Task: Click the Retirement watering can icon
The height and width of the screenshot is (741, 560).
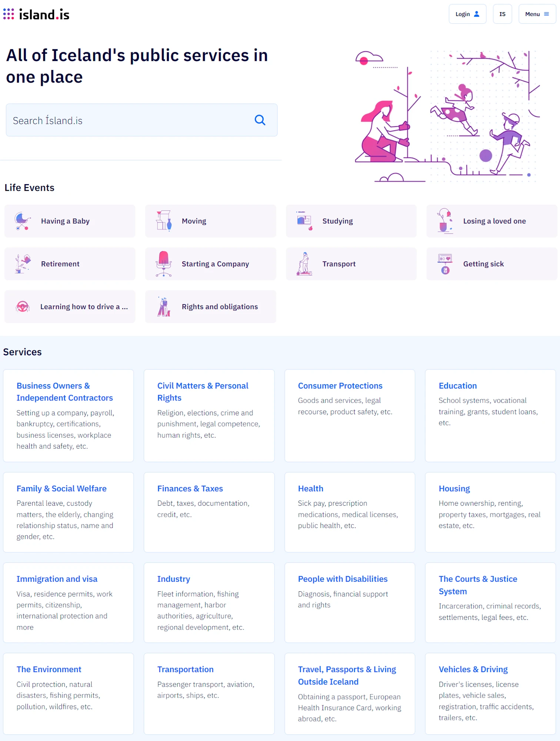Action: tap(23, 264)
